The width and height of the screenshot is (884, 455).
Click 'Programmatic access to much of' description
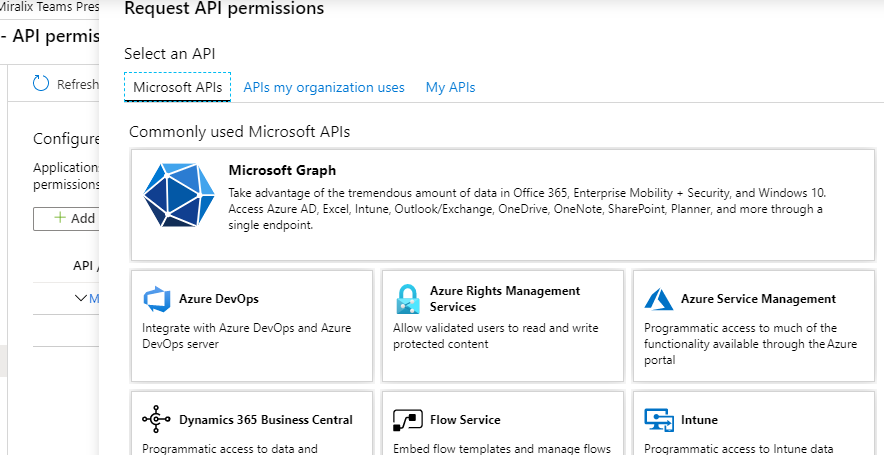pyautogui.click(x=750, y=343)
